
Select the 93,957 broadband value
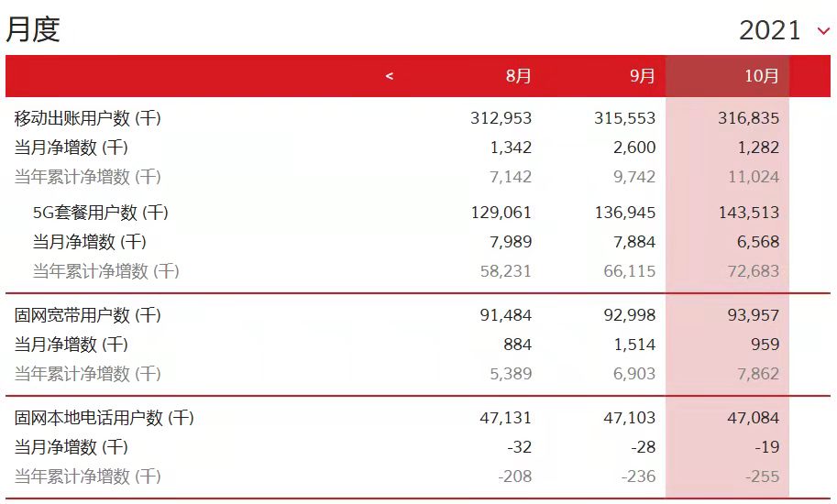tap(754, 315)
